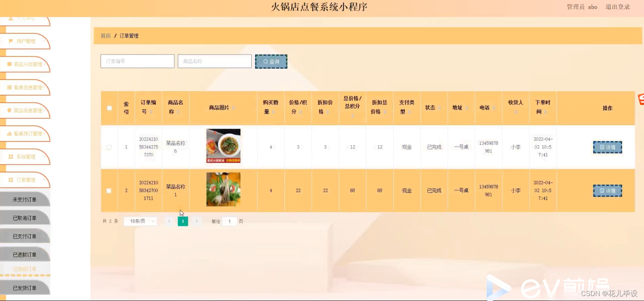Click the magnifier icon on 查询 button
The image size is (644, 301).
coord(265,61)
